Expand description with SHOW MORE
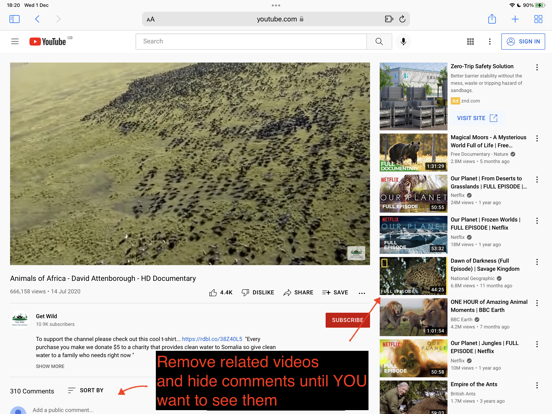This screenshot has width=552, height=414. [50, 366]
